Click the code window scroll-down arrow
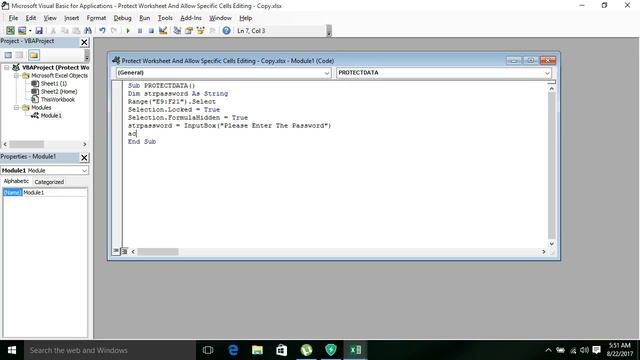 551,244
